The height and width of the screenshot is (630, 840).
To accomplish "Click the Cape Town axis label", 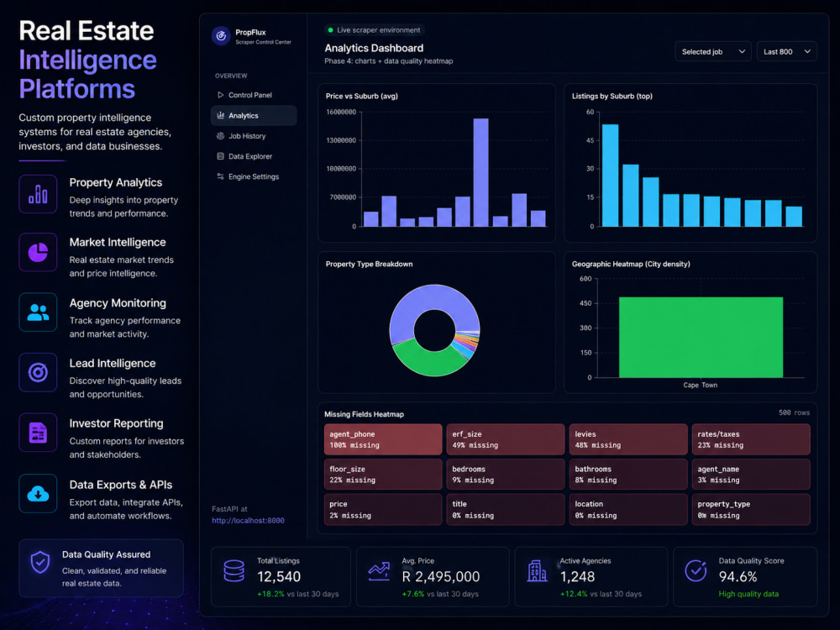I will point(701,385).
